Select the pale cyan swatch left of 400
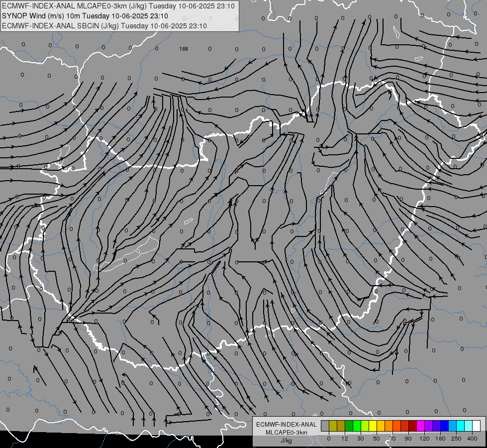This screenshot has height=448, width=487. click(469, 426)
